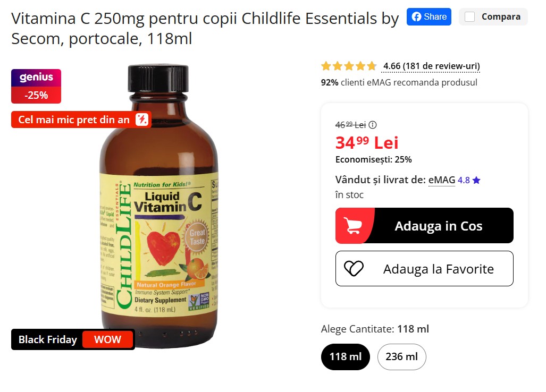The height and width of the screenshot is (392, 546).
Task: Select the 118 ml quantity option
Action: click(345, 356)
